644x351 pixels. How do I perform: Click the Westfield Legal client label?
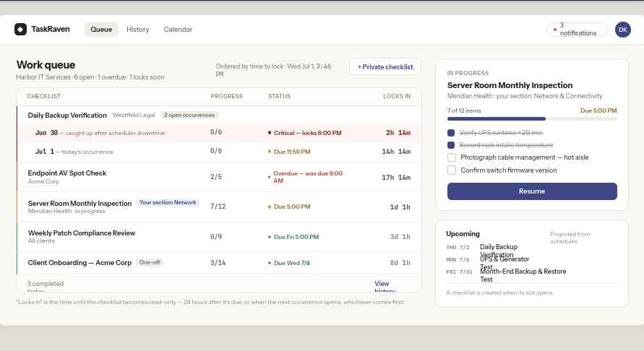134,115
